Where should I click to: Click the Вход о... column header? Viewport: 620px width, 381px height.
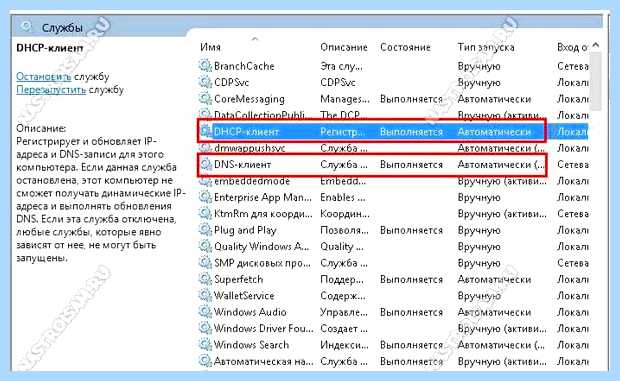point(572,47)
